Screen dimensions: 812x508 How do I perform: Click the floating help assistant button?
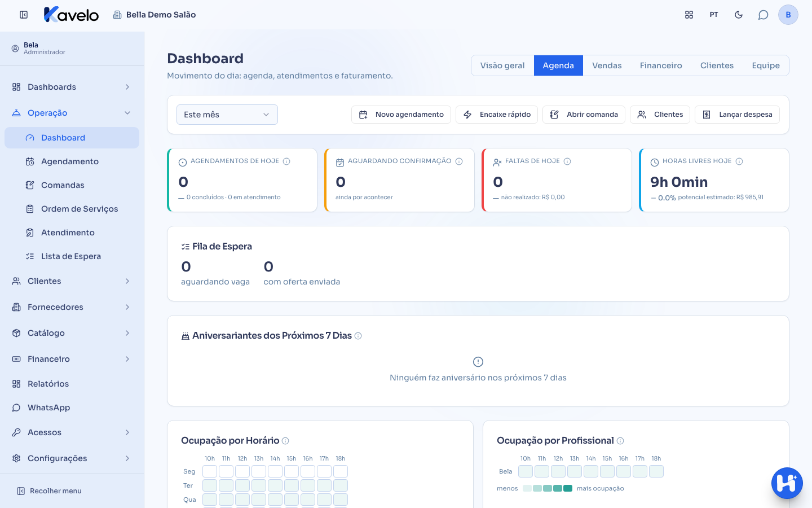[787, 483]
